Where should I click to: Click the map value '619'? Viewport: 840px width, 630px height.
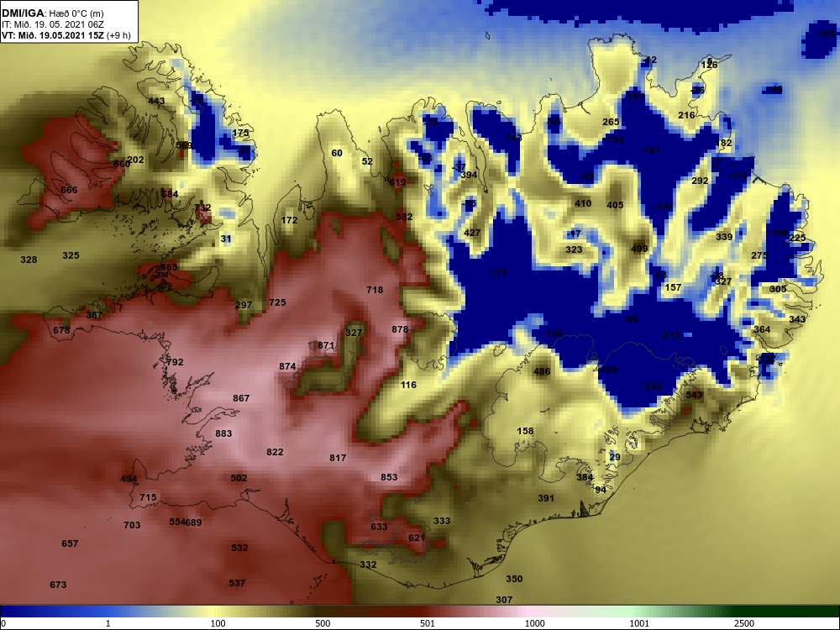(x=397, y=182)
